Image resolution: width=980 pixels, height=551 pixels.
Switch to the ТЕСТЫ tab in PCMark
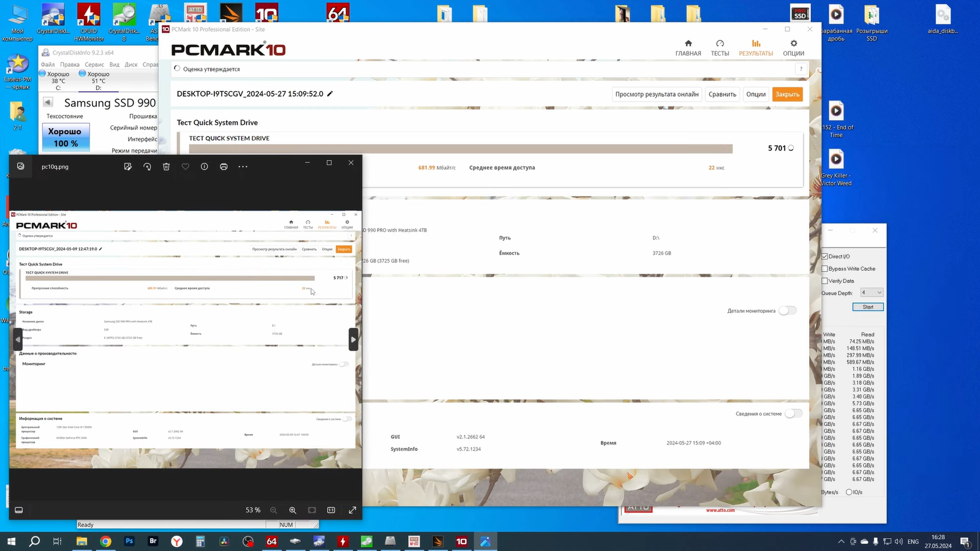click(720, 47)
